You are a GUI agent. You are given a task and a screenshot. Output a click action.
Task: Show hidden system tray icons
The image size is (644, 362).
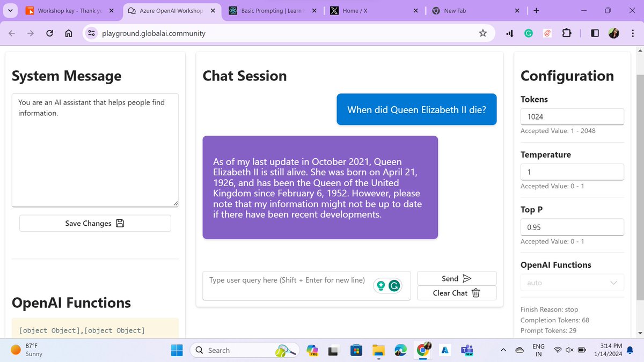503,350
